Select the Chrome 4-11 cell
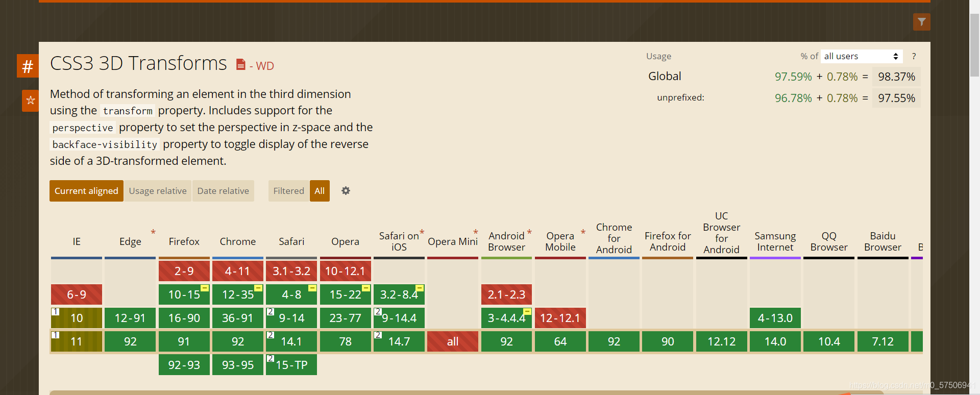The height and width of the screenshot is (395, 980). coord(238,271)
